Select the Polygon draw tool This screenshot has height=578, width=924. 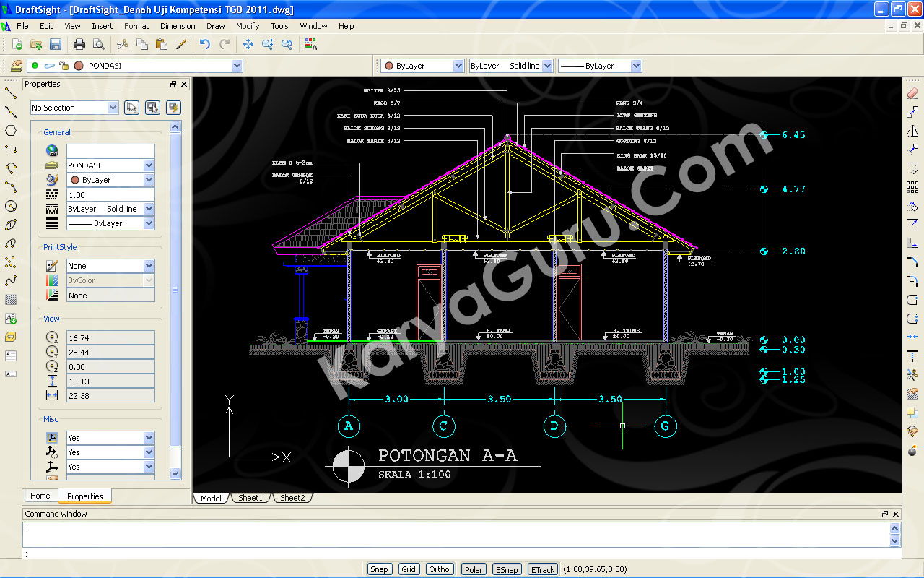pyautogui.click(x=11, y=131)
